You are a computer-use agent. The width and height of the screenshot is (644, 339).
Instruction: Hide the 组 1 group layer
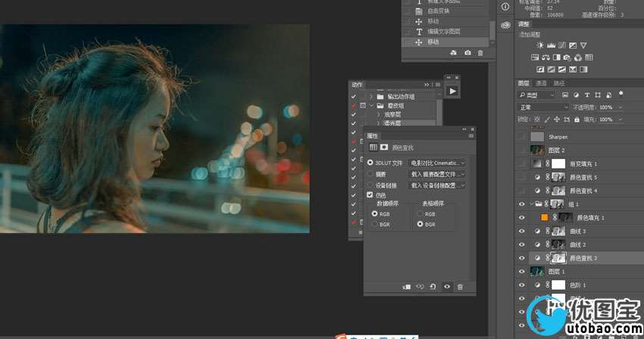[521, 204]
